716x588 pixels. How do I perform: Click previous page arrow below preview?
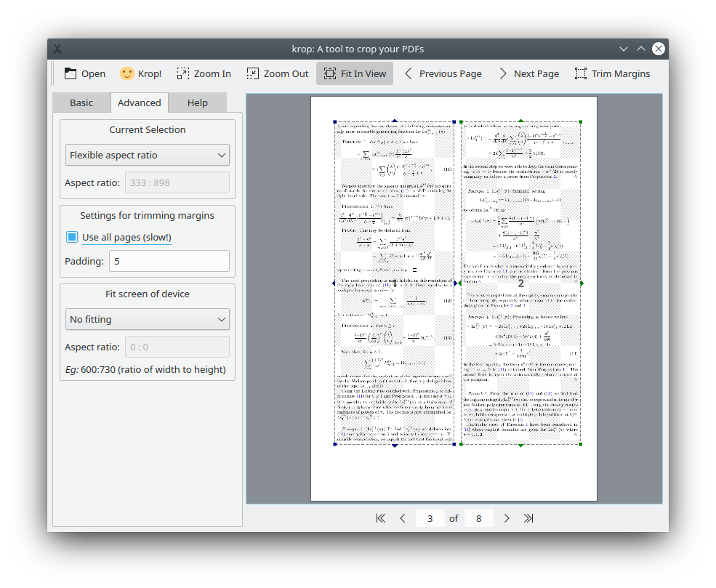[403, 518]
